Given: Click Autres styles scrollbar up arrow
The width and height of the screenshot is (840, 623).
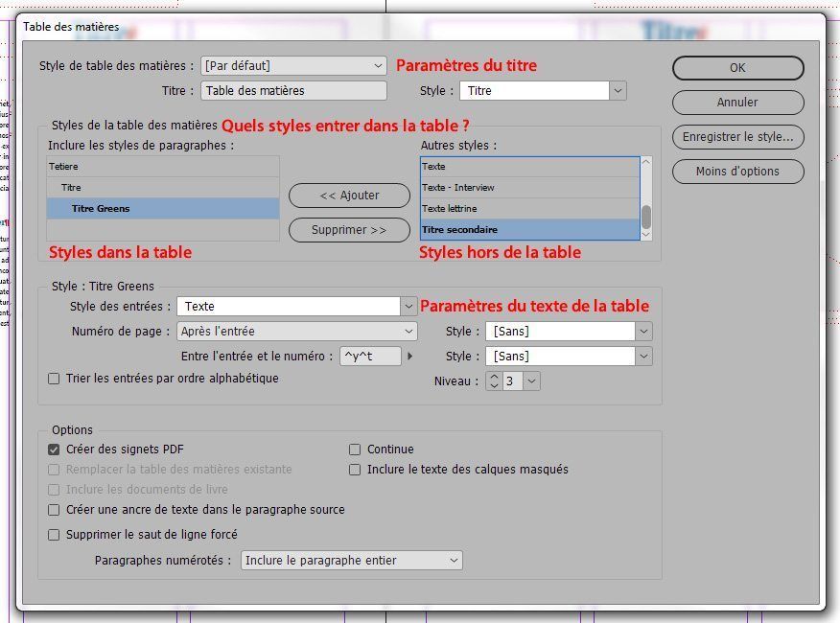Looking at the screenshot, I should [646, 162].
